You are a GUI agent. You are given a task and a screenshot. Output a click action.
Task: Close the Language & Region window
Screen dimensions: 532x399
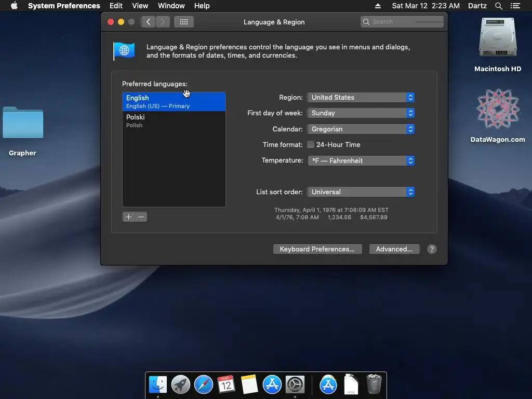(x=111, y=22)
